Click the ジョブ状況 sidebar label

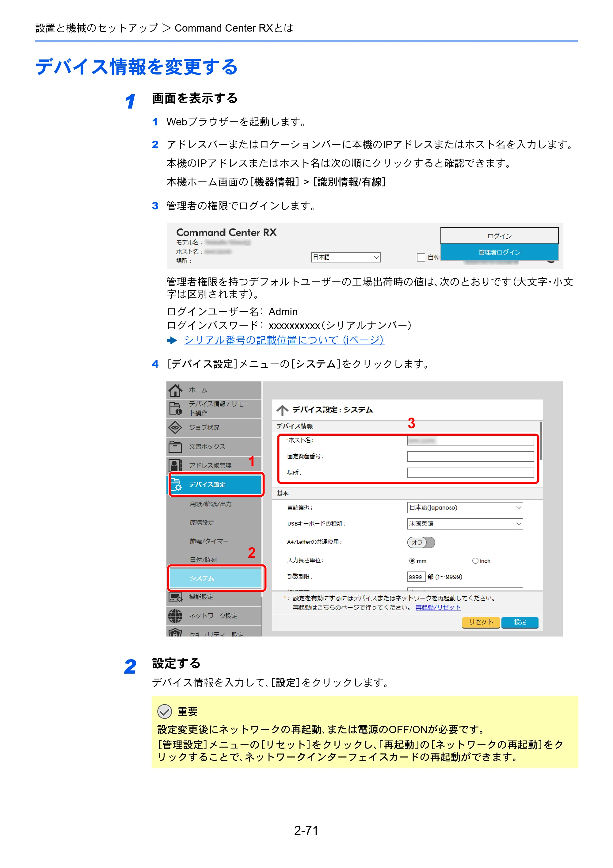pos(204,427)
